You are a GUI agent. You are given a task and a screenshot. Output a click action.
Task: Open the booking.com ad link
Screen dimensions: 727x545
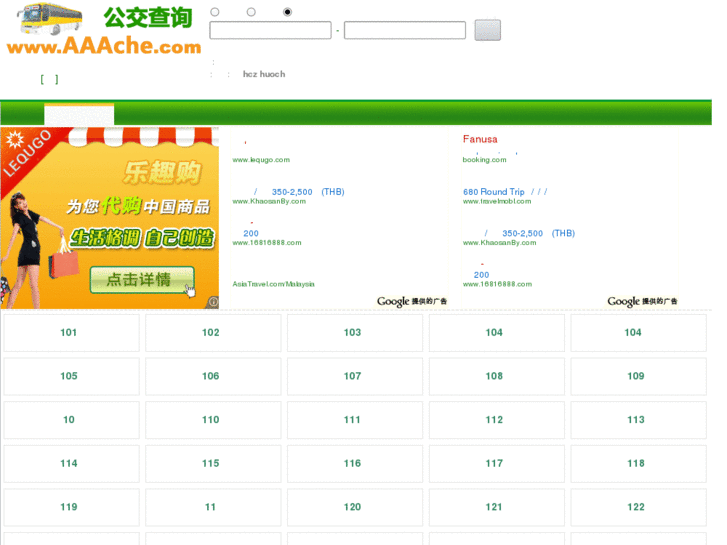coord(485,160)
